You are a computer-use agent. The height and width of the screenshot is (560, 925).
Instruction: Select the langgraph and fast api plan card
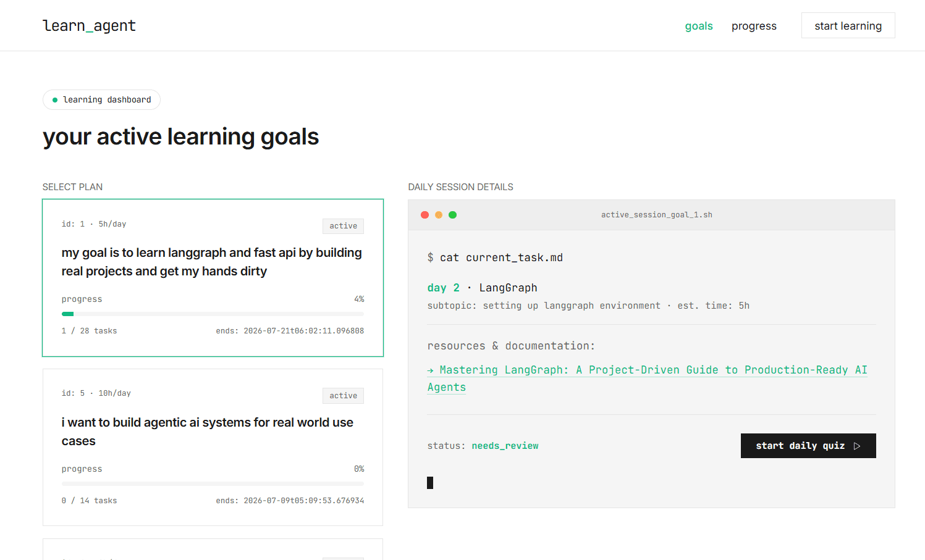click(213, 278)
